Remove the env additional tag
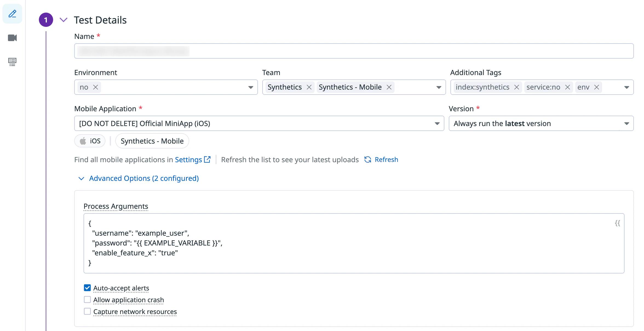The width and height of the screenshot is (644, 331). click(596, 87)
